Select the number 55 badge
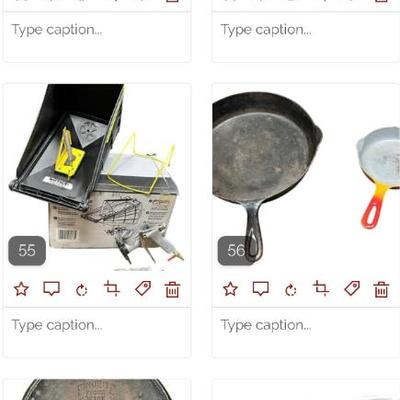The image size is (400, 400). [x=27, y=250]
